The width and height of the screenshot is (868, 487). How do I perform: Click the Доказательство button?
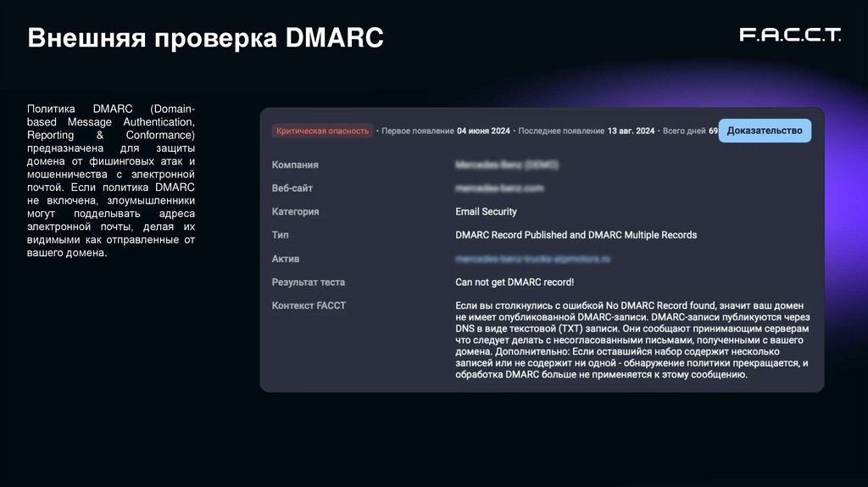pos(765,131)
